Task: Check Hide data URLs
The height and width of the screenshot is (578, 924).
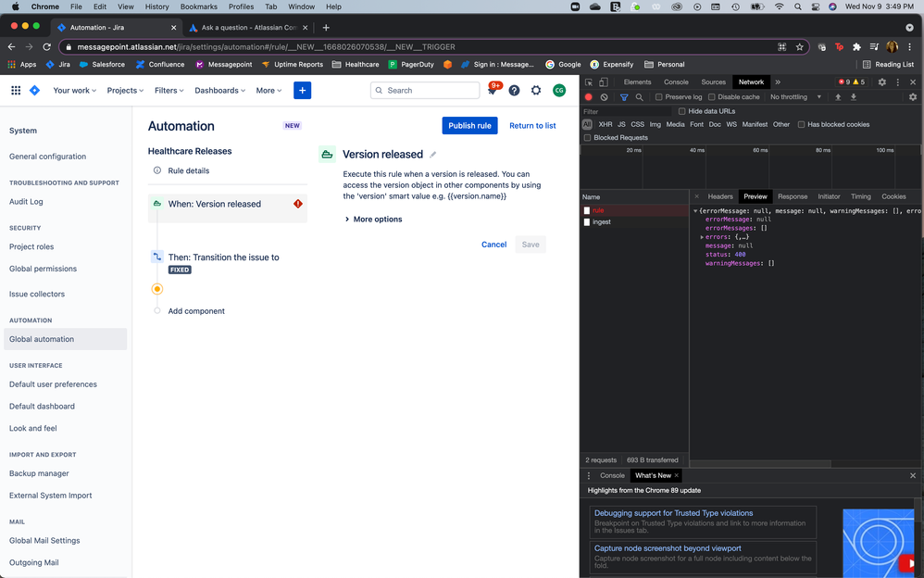Action: click(681, 111)
